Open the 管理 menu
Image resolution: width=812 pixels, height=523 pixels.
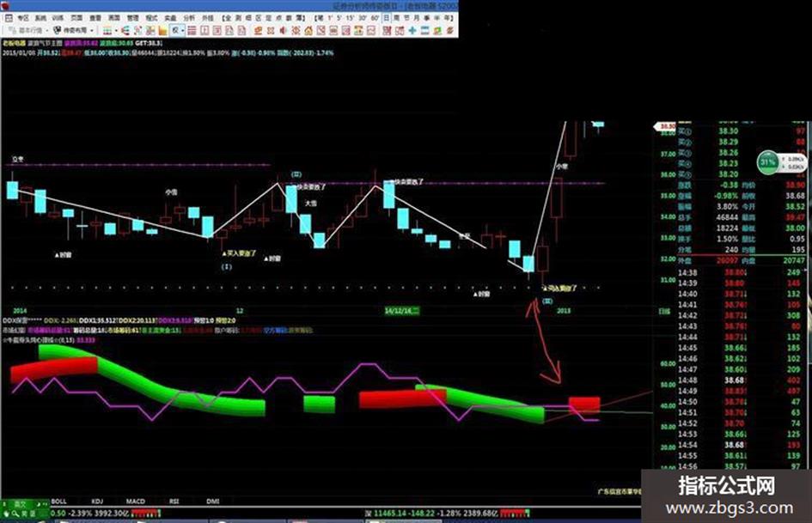pyautogui.click(x=132, y=18)
